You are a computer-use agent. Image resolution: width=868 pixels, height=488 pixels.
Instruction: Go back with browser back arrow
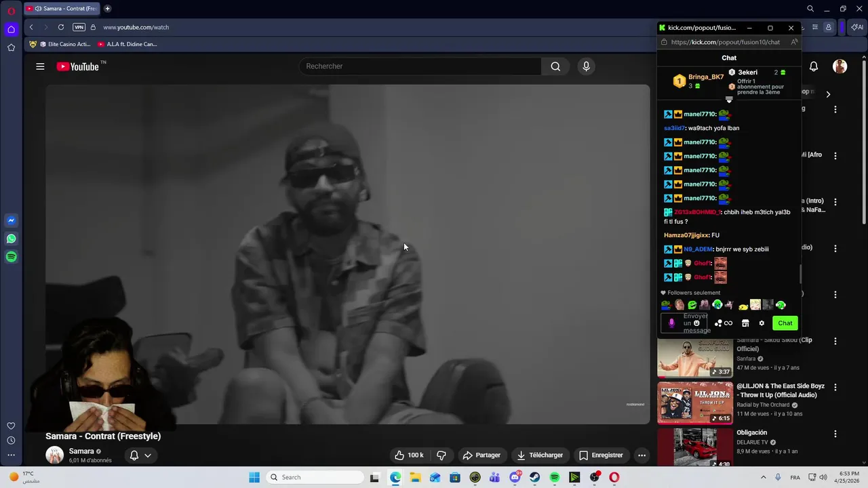(31, 27)
